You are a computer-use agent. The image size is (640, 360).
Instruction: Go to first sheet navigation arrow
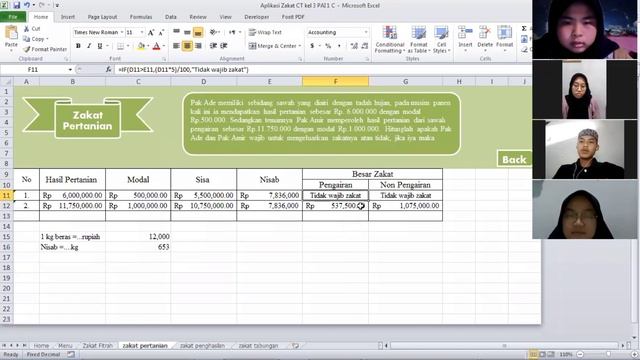click(x=4, y=345)
